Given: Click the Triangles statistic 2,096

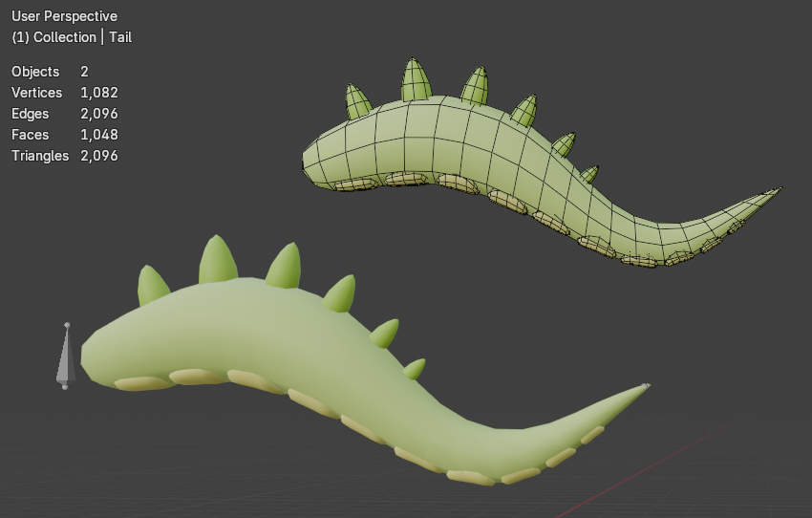Looking at the screenshot, I should (99, 156).
